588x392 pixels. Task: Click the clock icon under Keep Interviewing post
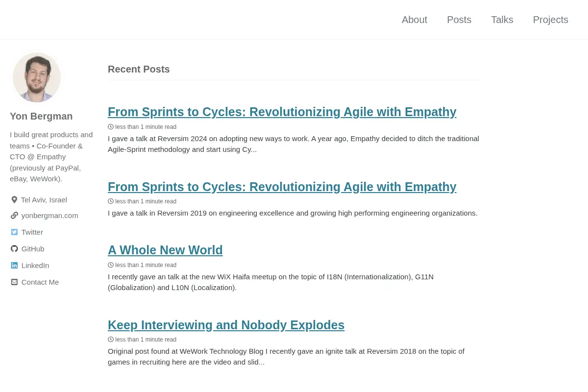pyautogui.click(x=111, y=339)
